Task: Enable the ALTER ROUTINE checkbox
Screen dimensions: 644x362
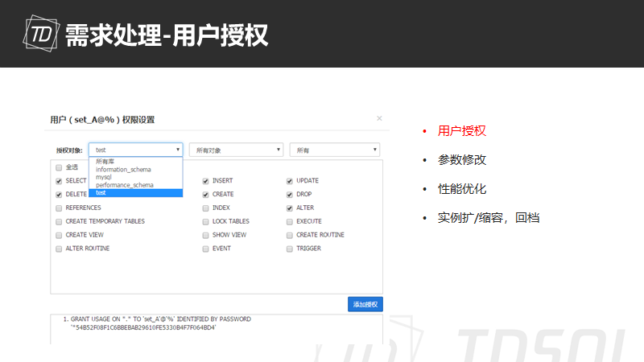Action: click(x=59, y=249)
